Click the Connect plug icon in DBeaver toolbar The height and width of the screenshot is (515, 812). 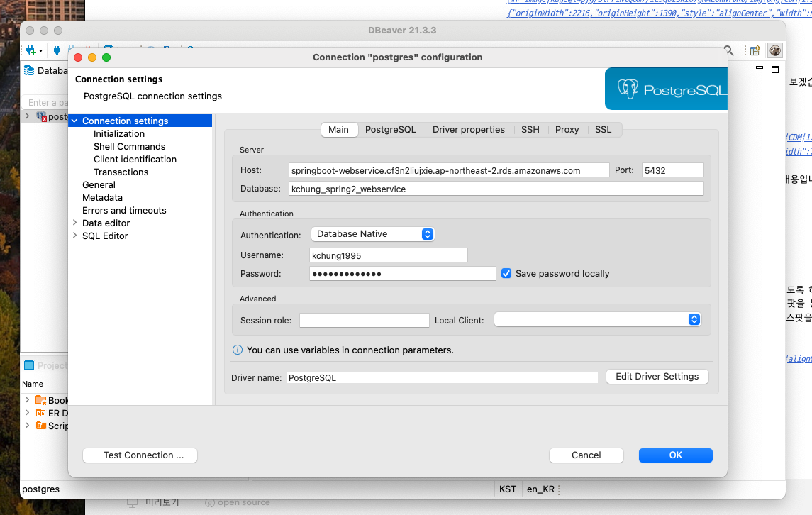click(57, 50)
